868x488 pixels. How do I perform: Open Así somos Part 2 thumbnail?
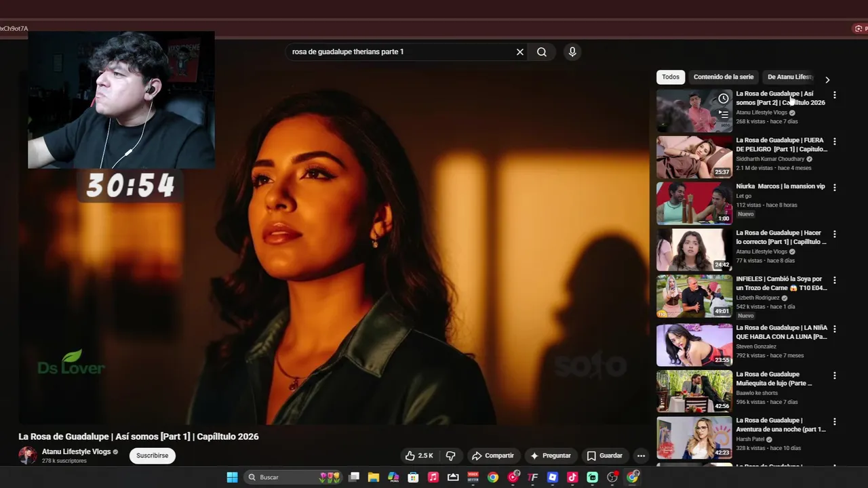pos(694,110)
